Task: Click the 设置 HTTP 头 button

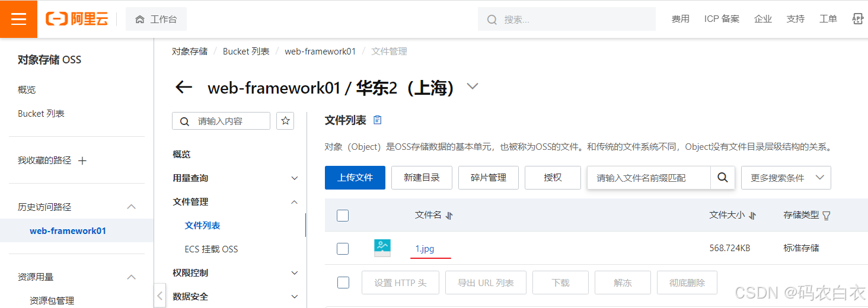Action: [400, 283]
